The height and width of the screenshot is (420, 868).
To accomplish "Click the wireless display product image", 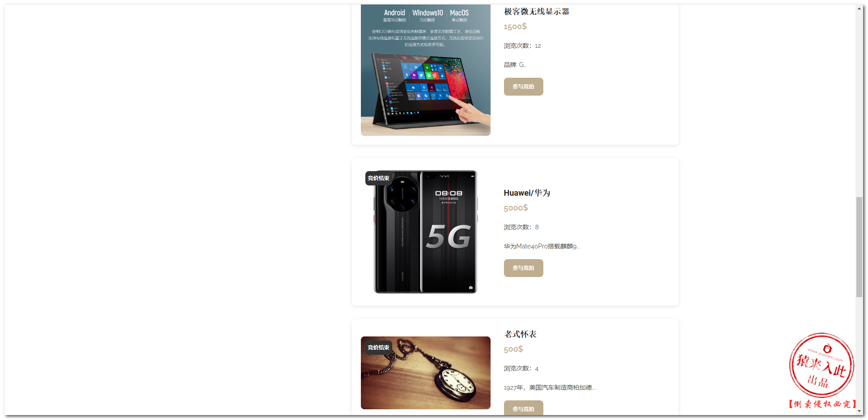I will click(x=426, y=70).
